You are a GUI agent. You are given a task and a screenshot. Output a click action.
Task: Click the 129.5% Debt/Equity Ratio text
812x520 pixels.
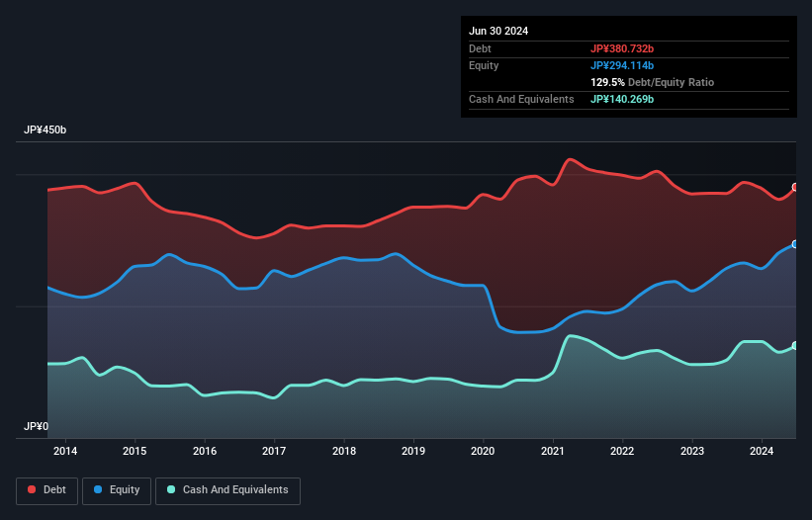(x=652, y=82)
